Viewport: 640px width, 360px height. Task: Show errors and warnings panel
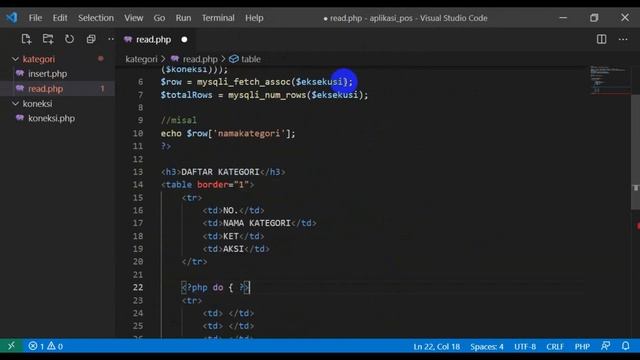point(45,347)
